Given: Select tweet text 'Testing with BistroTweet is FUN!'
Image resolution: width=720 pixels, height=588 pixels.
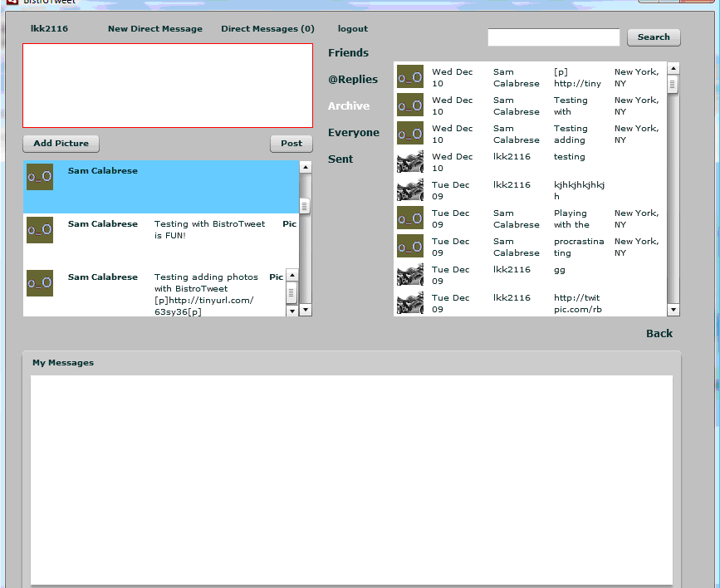Looking at the screenshot, I should (209, 230).
